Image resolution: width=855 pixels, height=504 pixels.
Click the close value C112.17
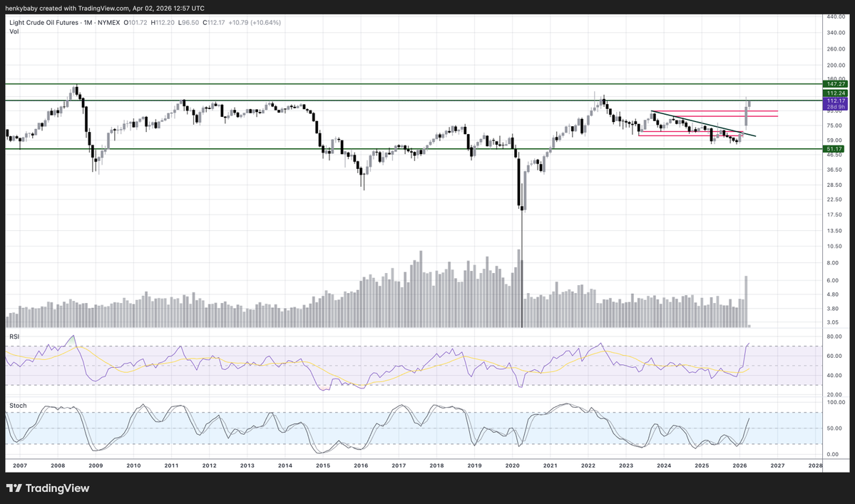(214, 23)
